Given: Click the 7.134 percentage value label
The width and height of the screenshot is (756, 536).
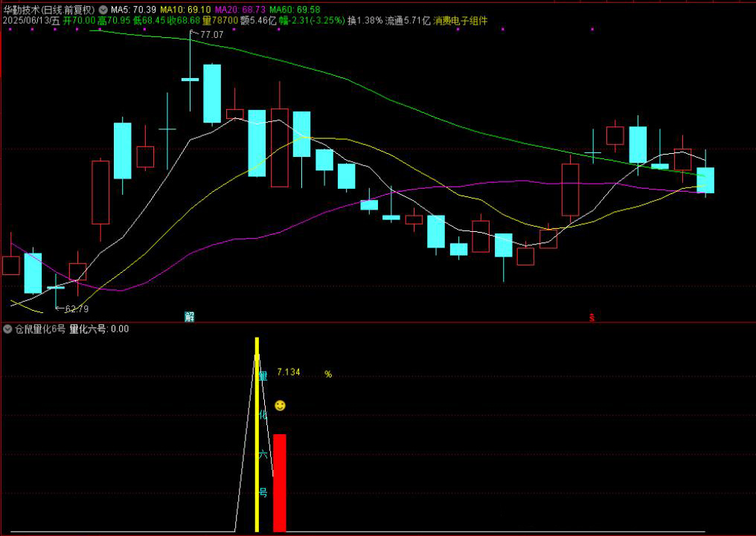Looking at the screenshot, I should pyautogui.click(x=289, y=372).
